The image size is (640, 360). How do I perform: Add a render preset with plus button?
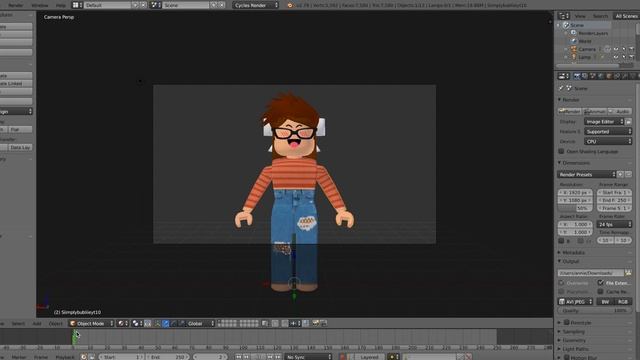tap(620, 175)
